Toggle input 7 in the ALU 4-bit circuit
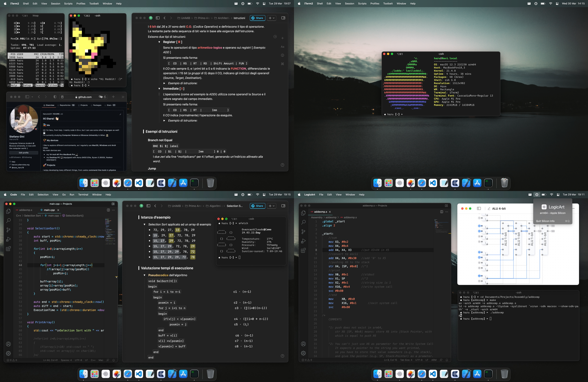 479,258
